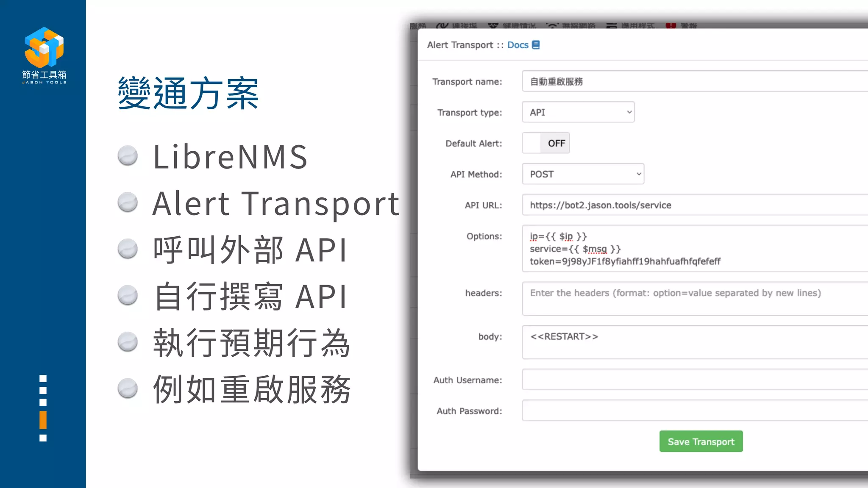Click the 'Alert Transport ::' dialog title

pyautogui.click(x=465, y=45)
